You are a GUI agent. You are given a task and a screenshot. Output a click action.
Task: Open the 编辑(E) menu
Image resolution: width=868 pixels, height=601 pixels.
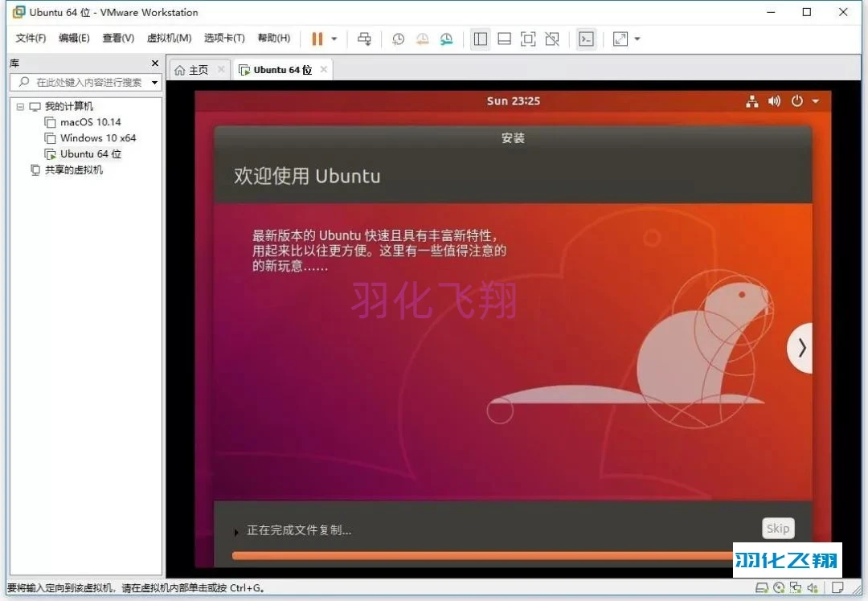(74, 39)
